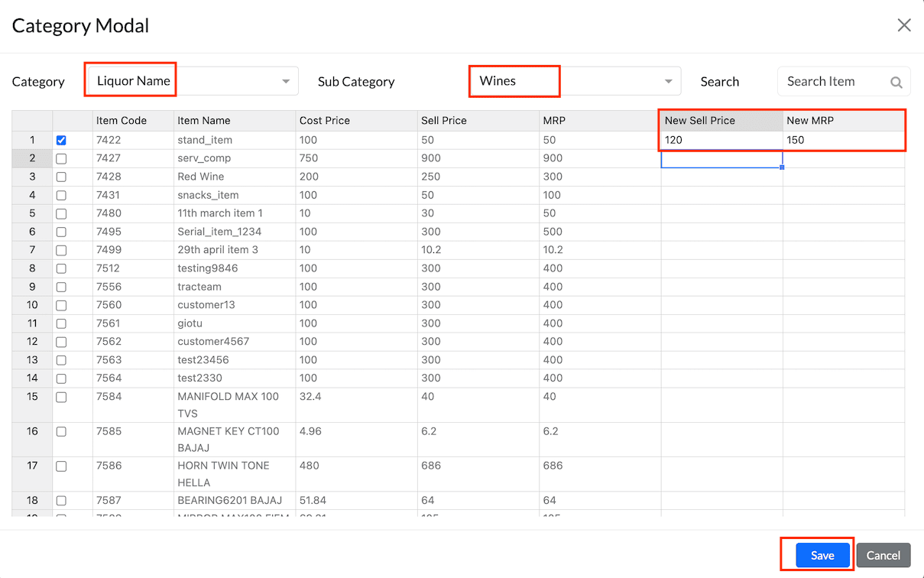The height and width of the screenshot is (578, 924).
Task: Focus the Search Item field
Action: click(833, 82)
